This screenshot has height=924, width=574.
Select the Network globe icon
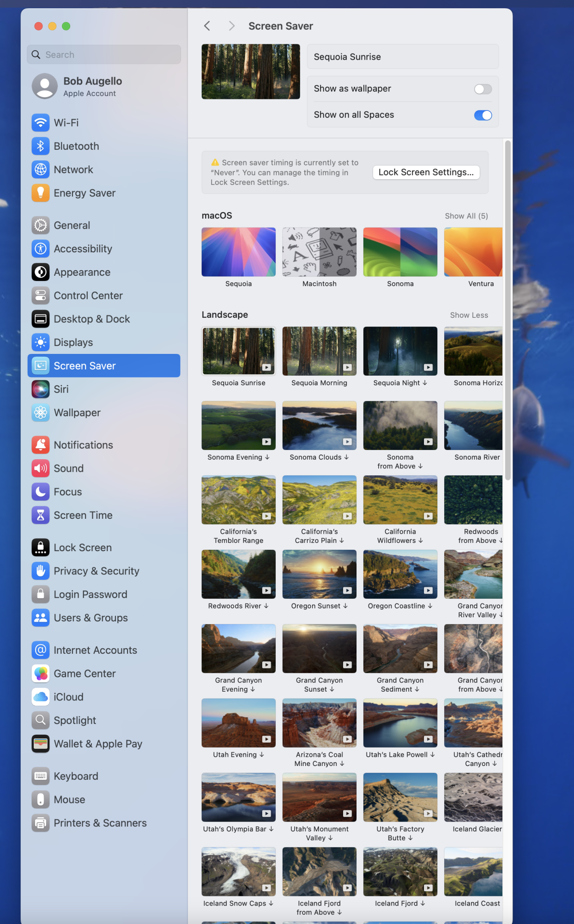41,170
